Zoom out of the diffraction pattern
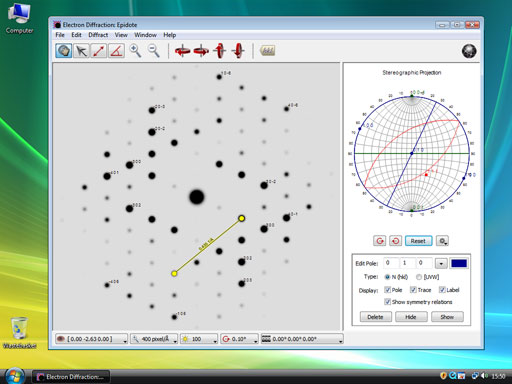Screen dimensions: 512x384 coord(154,51)
